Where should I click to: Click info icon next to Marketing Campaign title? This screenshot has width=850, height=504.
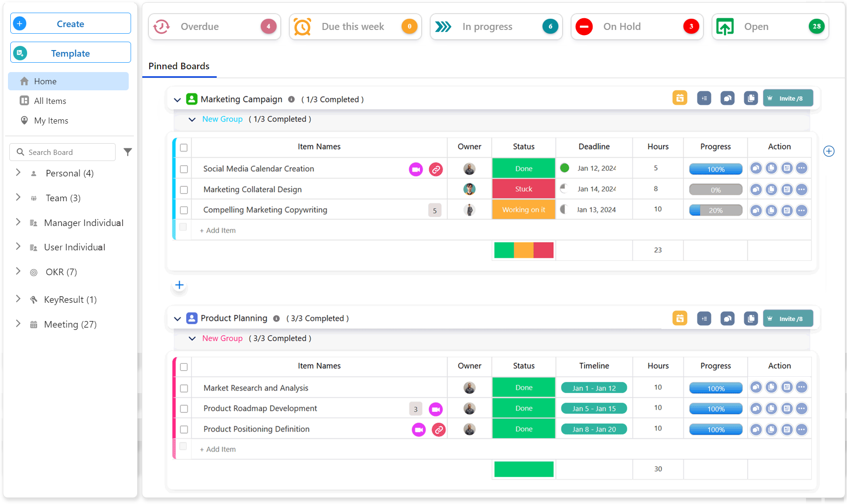pyautogui.click(x=291, y=99)
